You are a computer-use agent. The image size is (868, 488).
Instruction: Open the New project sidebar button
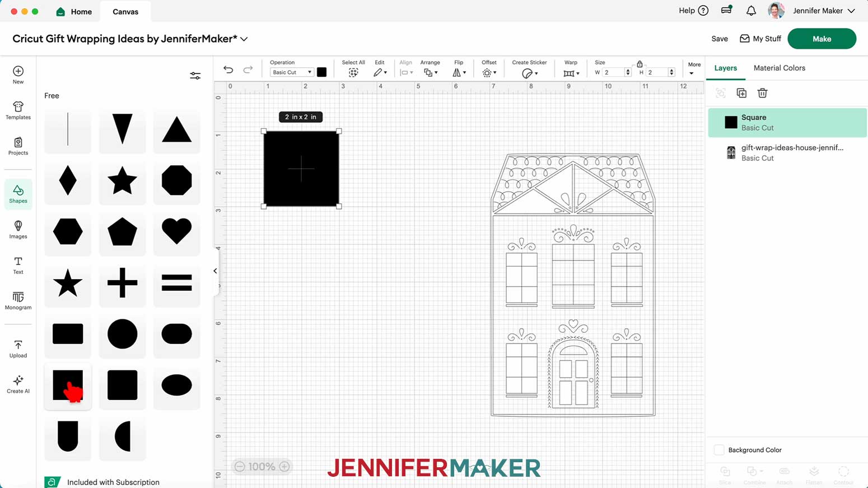pyautogui.click(x=18, y=75)
